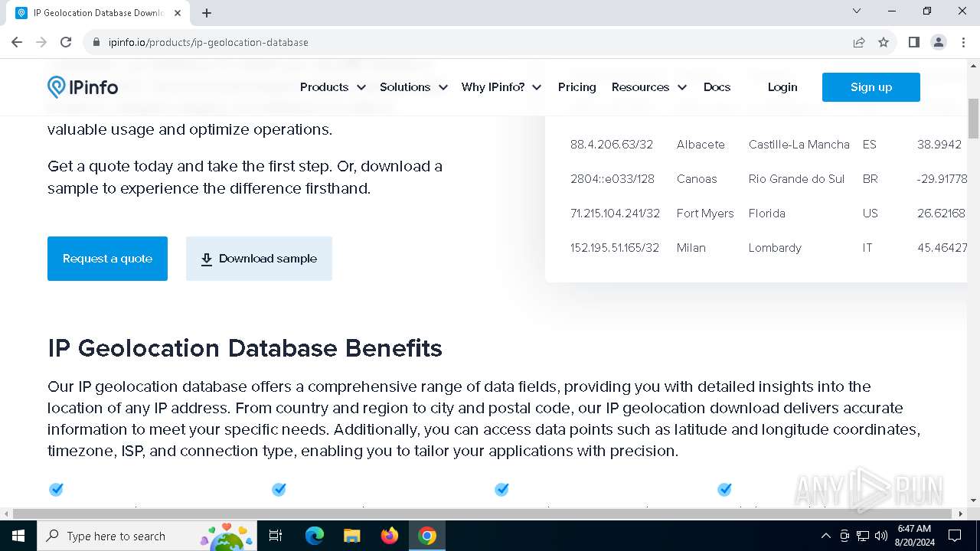Show hidden system tray icons
Viewport: 980px width, 551px height.
(825, 536)
